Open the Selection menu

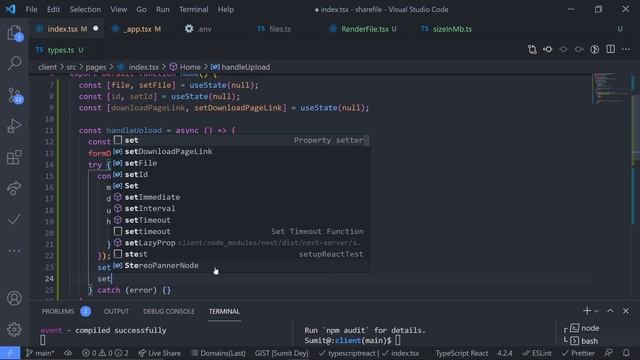click(x=85, y=9)
